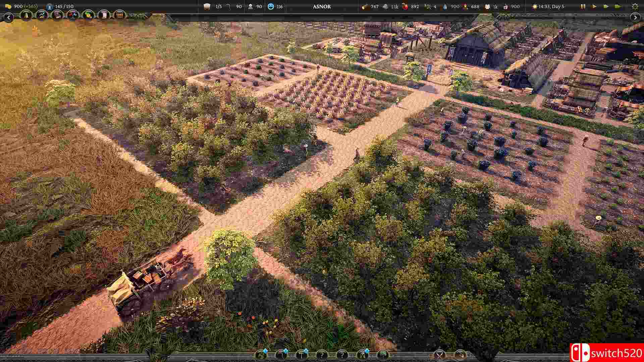Image resolution: width=644 pixels, height=362 pixels.
Task: Click the happiness smiley face indicator
Action: [x=271, y=6]
